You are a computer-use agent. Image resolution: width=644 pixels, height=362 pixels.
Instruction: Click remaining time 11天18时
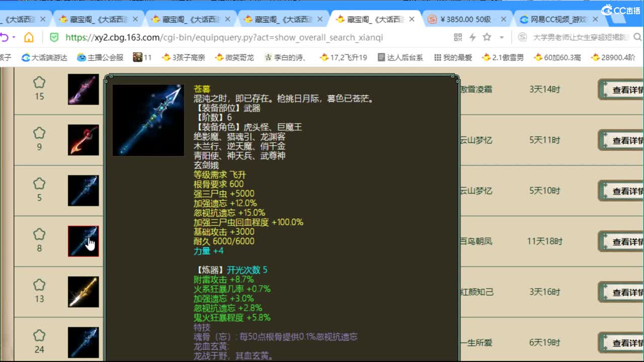544,241
